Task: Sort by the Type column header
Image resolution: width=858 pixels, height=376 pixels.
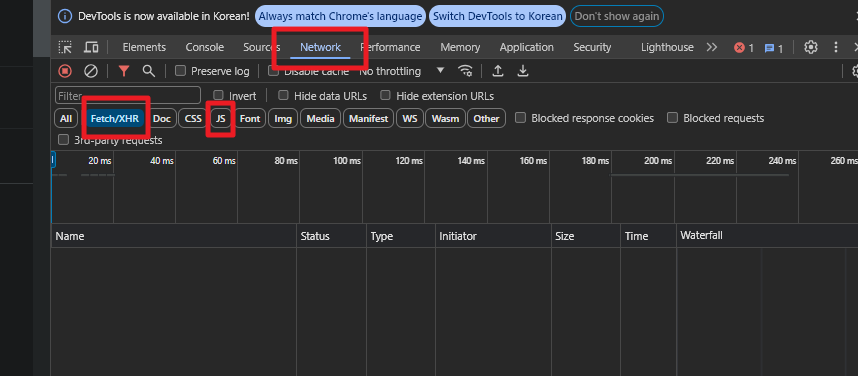Action: point(401,236)
